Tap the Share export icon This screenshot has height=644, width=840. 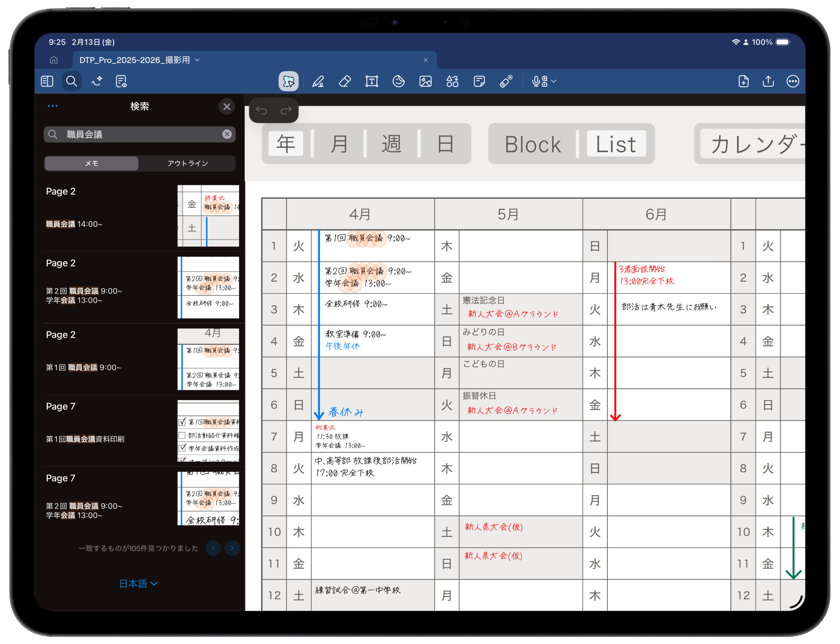point(768,81)
